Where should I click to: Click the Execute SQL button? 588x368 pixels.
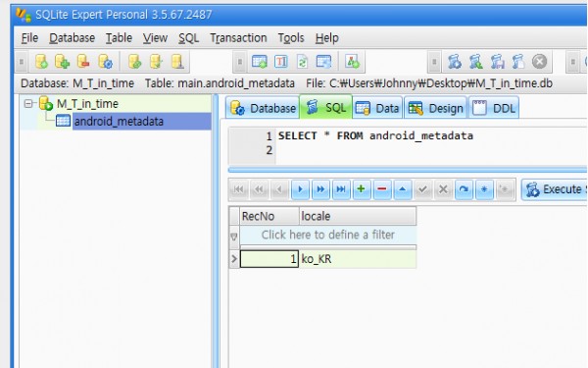point(555,189)
